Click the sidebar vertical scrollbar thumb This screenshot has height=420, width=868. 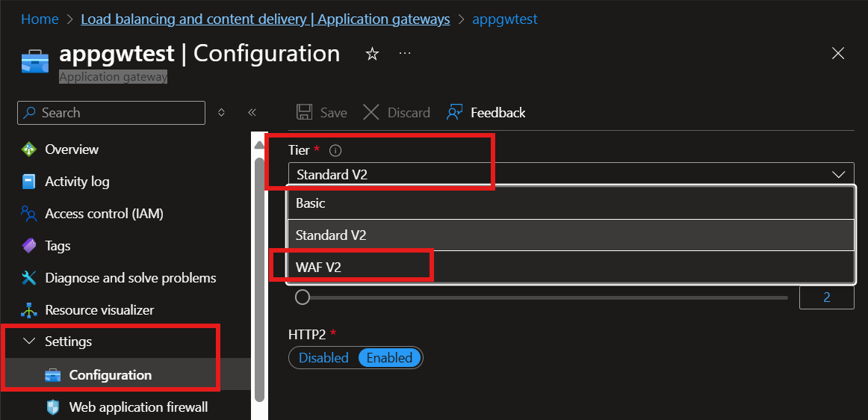click(259, 280)
